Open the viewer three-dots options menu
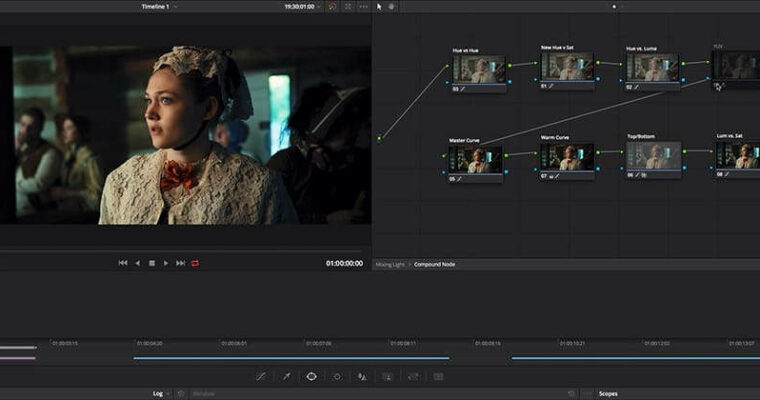The image size is (760, 400). 363,7
